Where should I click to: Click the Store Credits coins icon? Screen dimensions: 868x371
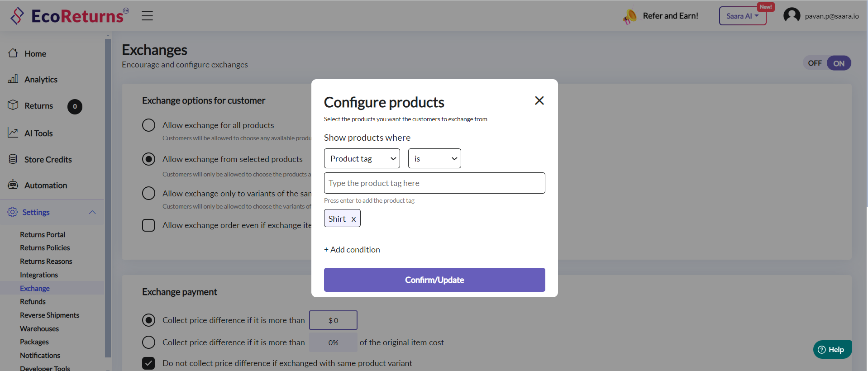tap(13, 159)
